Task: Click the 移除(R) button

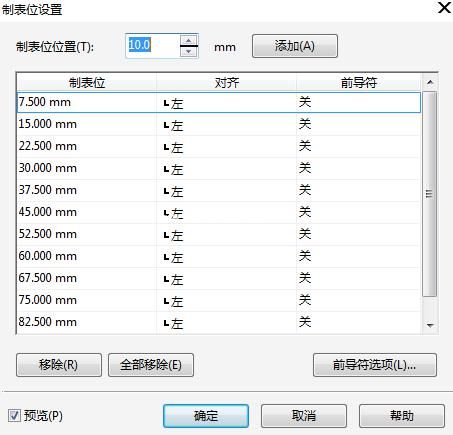Action: (x=59, y=365)
